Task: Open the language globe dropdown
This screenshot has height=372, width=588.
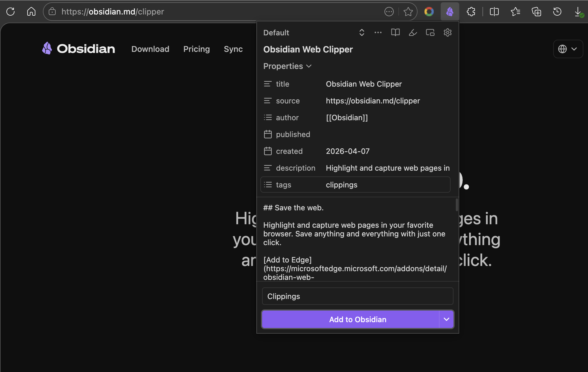Action: pos(568,49)
